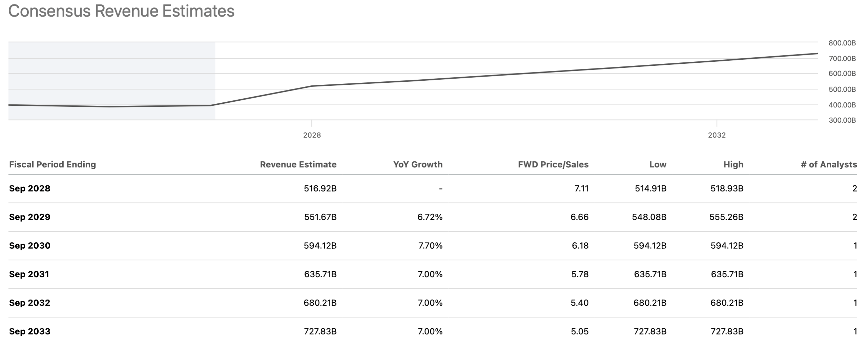Viewport: 868px width, 349px height.
Task: Click the Low column header
Action: [x=658, y=165]
